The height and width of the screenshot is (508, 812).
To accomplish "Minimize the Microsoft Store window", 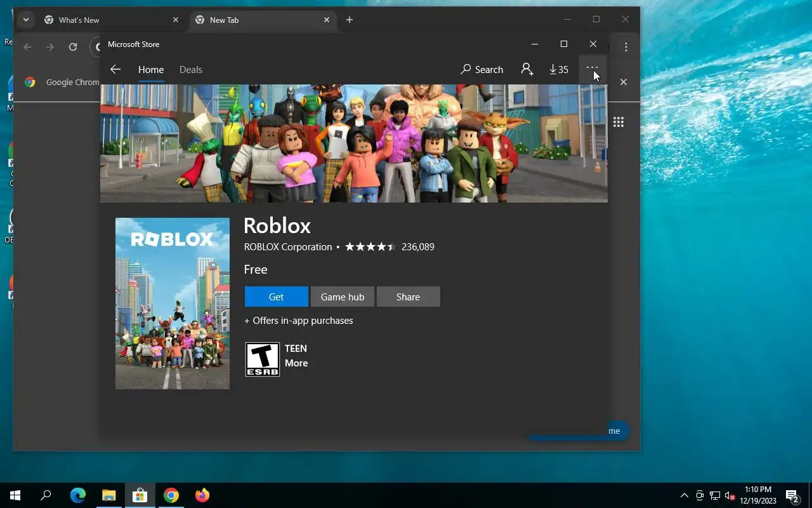I will tap(535, 44).
